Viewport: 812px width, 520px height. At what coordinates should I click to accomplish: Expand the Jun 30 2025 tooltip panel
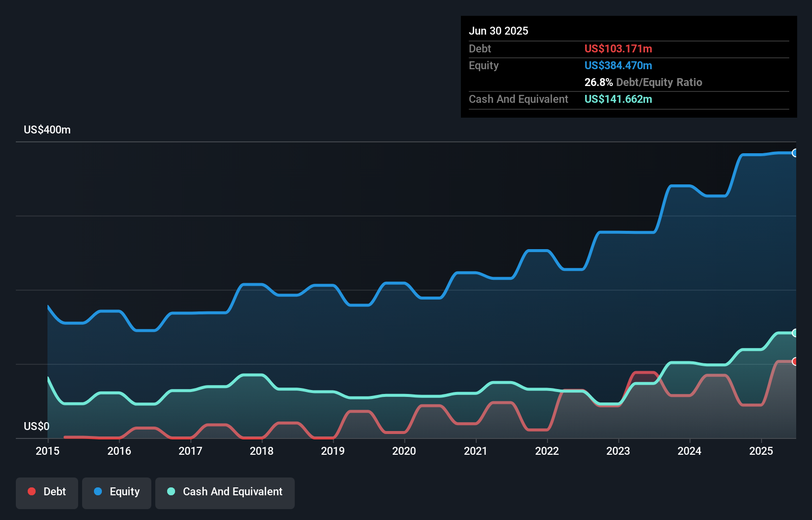coord(499,31)
